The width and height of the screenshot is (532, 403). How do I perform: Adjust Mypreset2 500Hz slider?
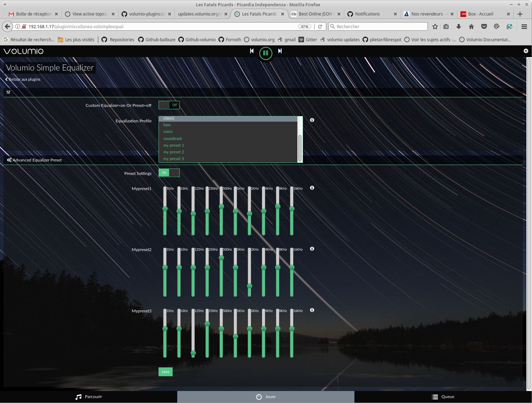pyautogui.click(x=221, y=258)
